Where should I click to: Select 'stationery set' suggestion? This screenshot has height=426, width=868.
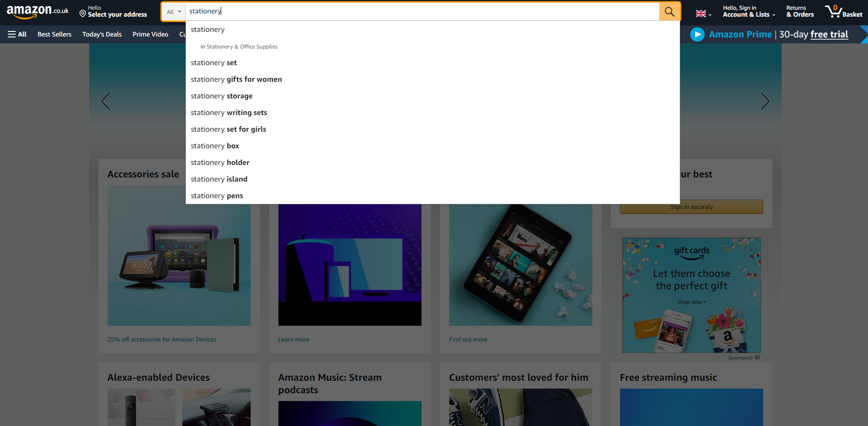tap(433, 63)
